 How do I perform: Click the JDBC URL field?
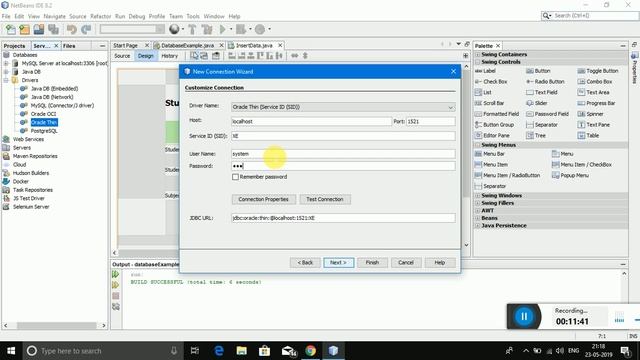point(343,218)
